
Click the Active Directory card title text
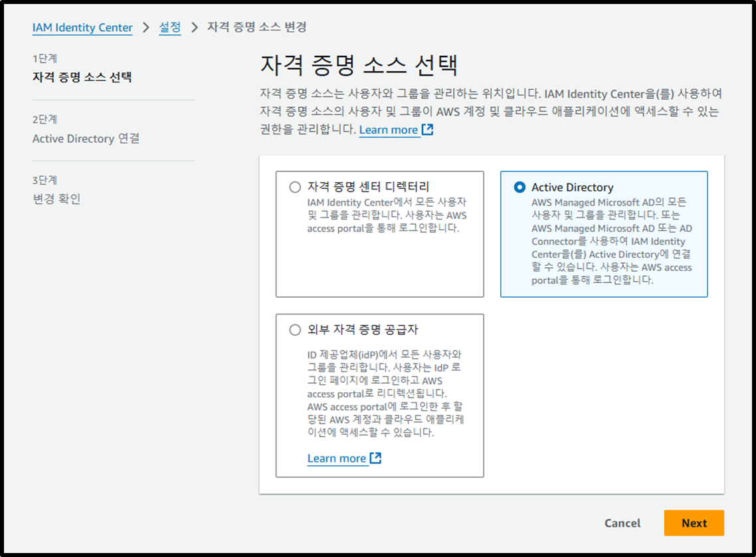(x=572, y=187)
